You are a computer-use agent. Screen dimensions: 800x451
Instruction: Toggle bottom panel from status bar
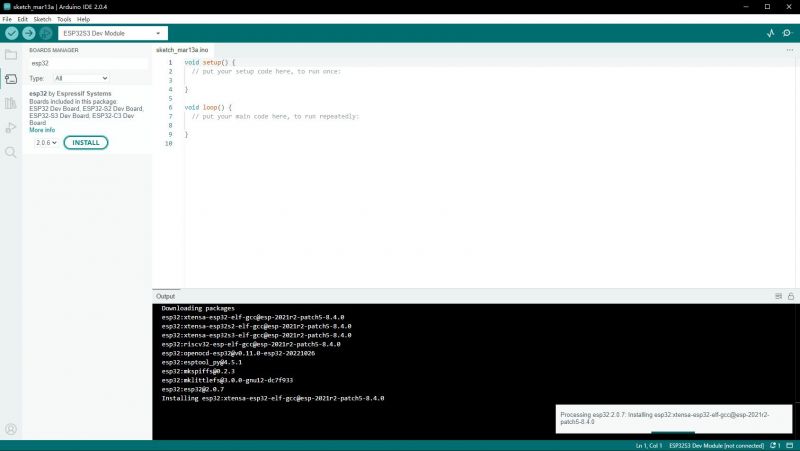pos(791,445)
